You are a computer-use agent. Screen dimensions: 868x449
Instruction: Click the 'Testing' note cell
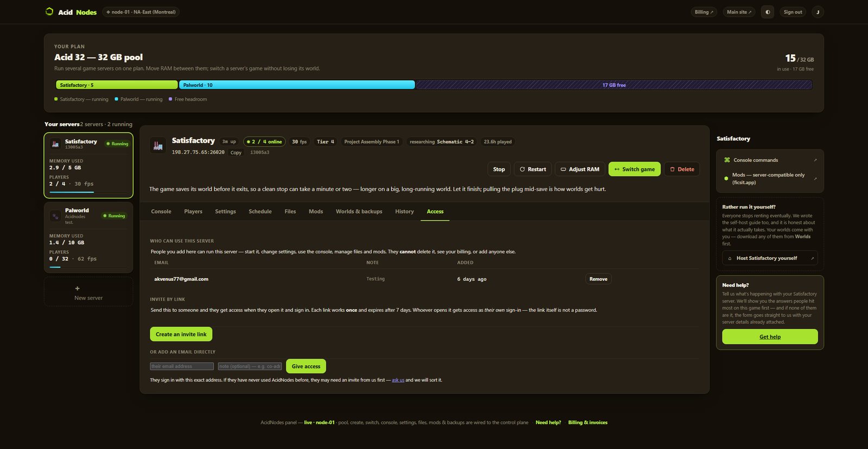[x=375, y=279]
